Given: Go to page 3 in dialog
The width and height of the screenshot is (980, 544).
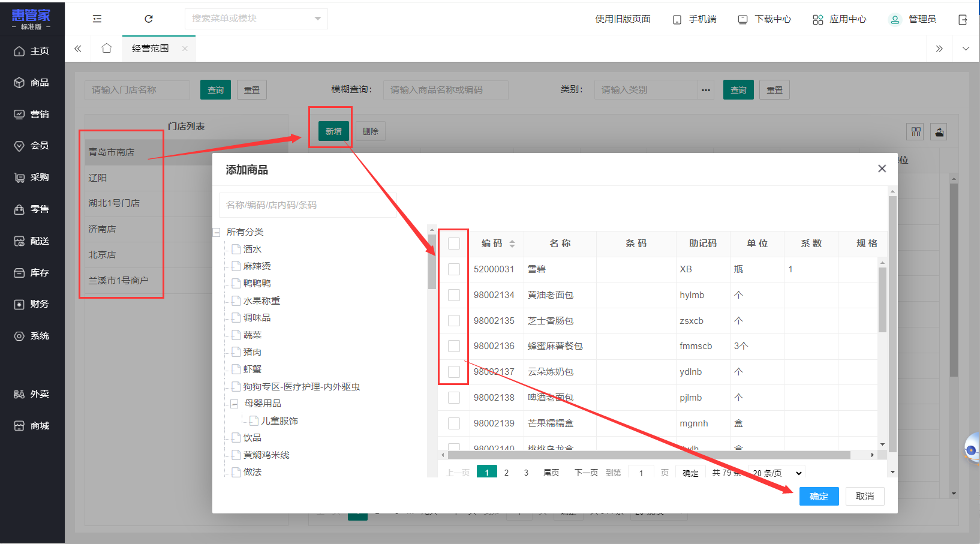Looking at the screenshot, I should click(x=526, y=473).
